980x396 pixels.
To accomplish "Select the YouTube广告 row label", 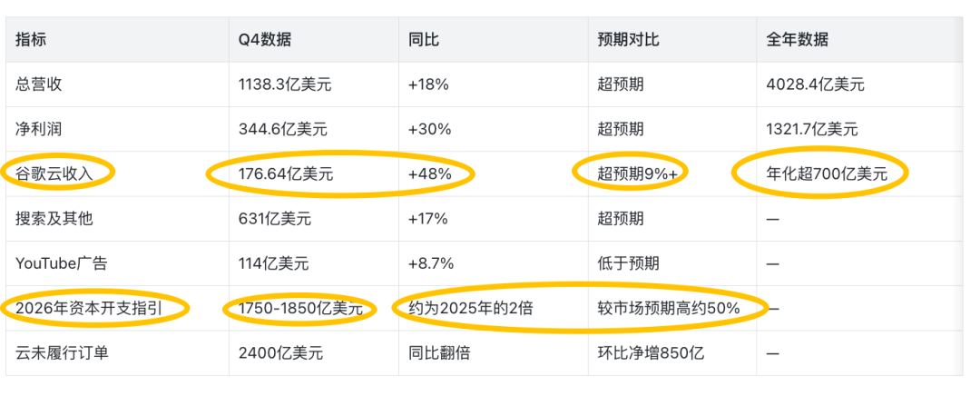I will pyautogui.click(x=62, y=263).
